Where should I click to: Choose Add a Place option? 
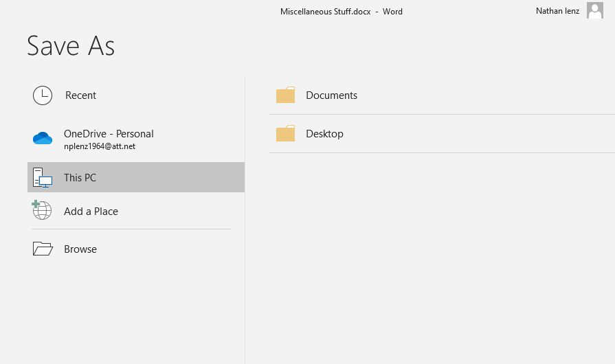tap(136, 212)
